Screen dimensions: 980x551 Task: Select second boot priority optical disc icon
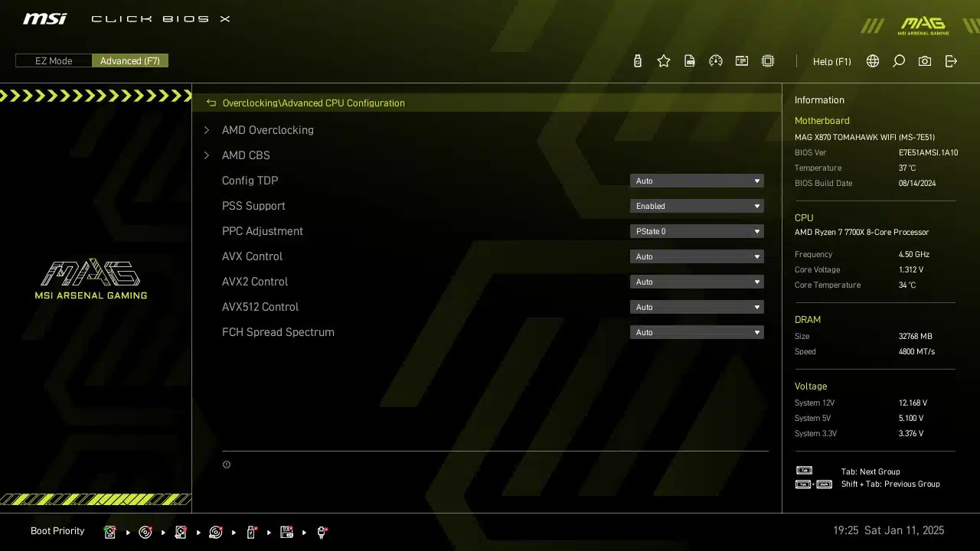tap(145, 532)
